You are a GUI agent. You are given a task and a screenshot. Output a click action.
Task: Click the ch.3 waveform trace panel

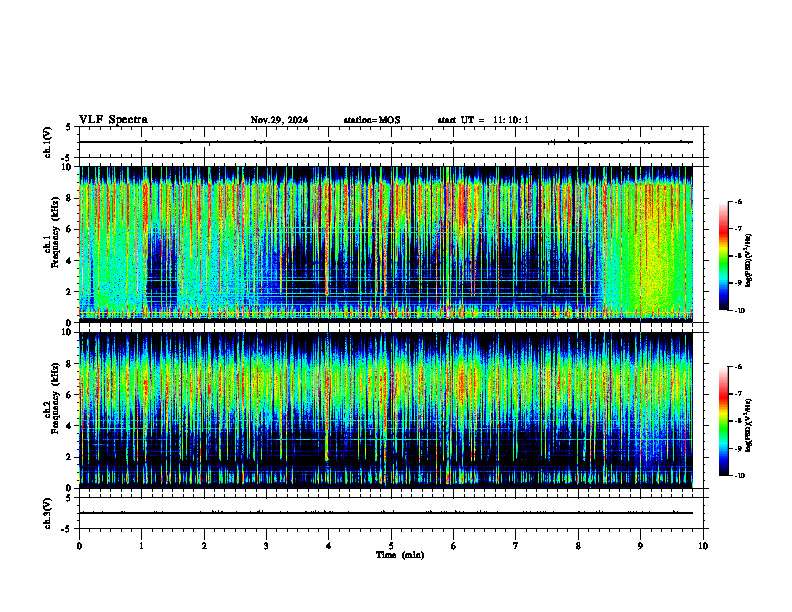point(393,513)
